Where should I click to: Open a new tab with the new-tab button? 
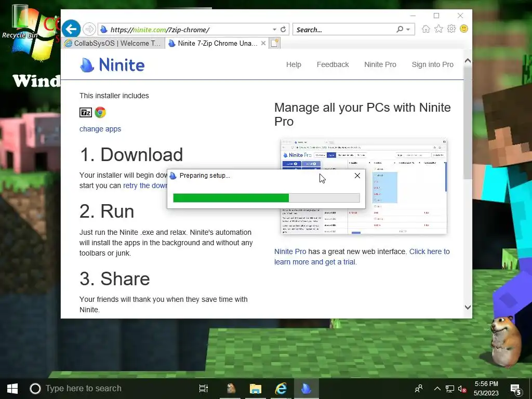click(x=275, y=44)
